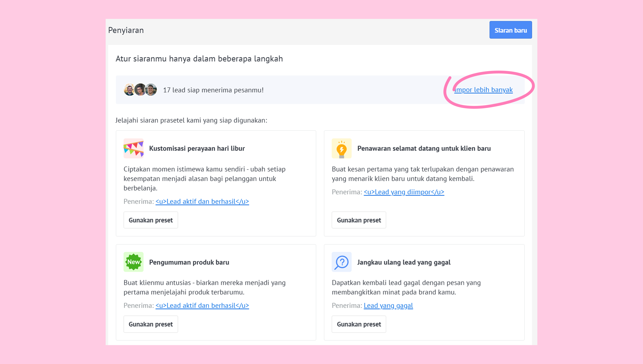Click the lightbulb welcome offer icon
Image resolution: width=643 pixels, height=364 pixels.
[342, 148]
